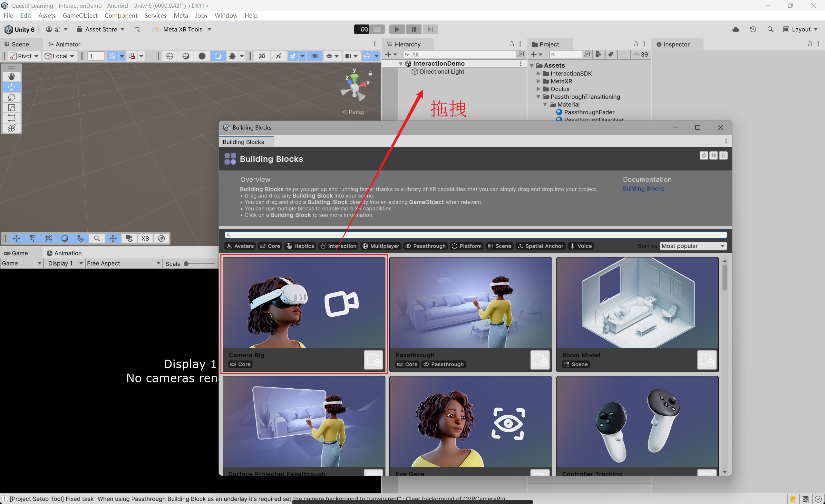The image size is (825, 504).
Task: Open the Local handle rotation dropdown
Action: point(59,56)
